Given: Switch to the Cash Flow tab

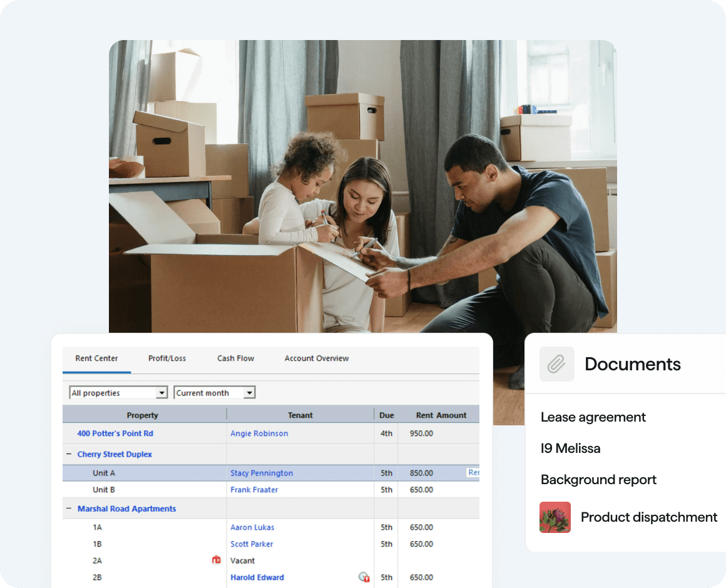Looking at the screenshot, I should 235,358.
